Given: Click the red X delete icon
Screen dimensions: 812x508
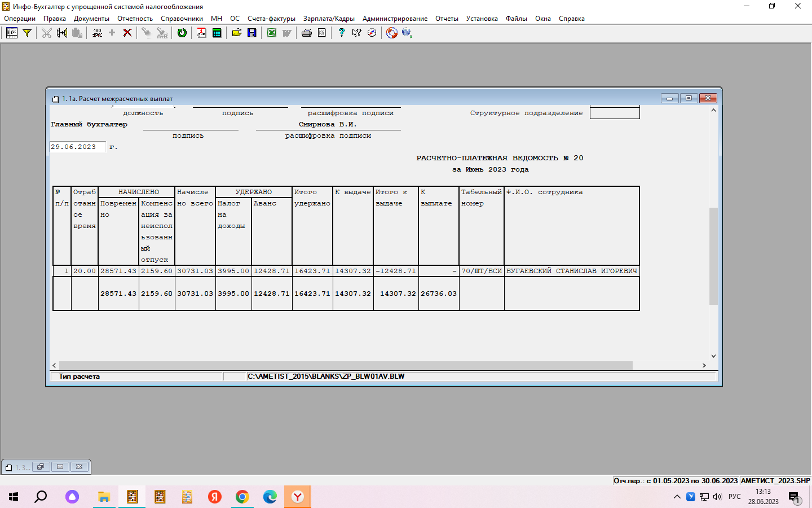Looking at the screenshot, I should tap(127, 33).
